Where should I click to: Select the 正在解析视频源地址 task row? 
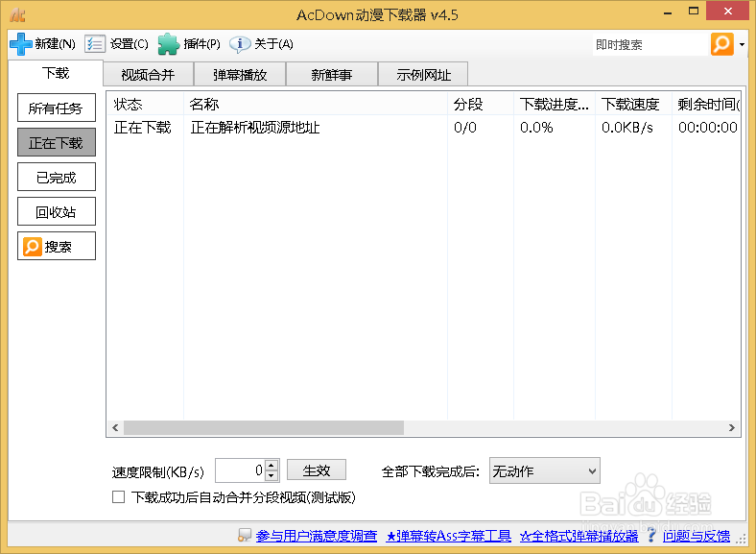point(424,128)
